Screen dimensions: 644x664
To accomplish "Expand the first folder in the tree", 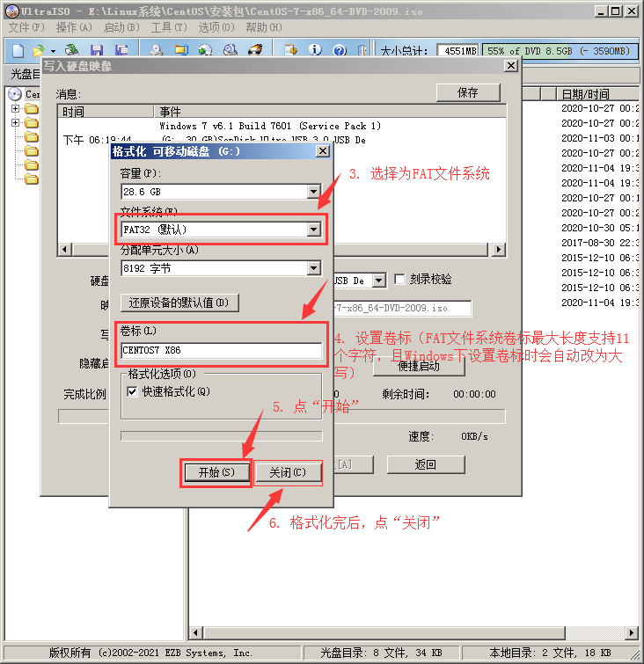I will [x=15, y=109].
